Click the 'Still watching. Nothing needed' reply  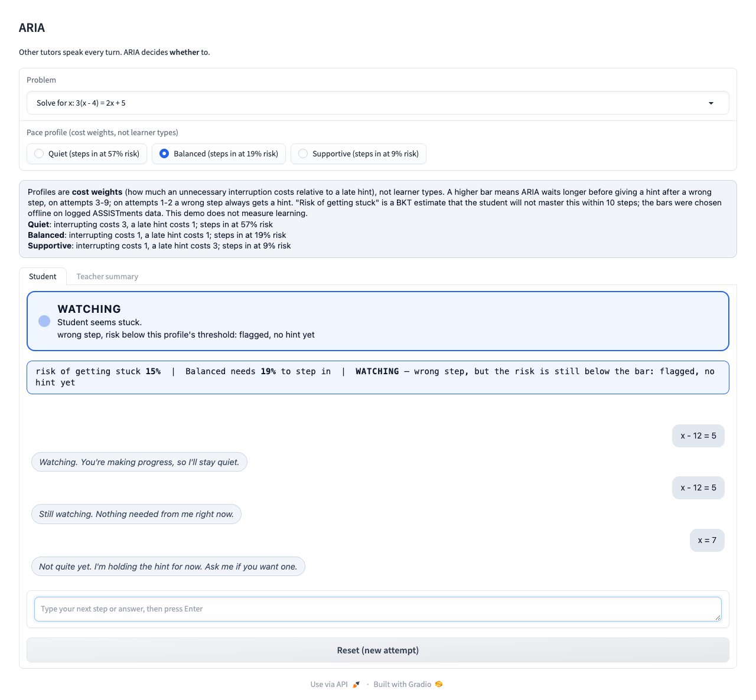(136, 514)
